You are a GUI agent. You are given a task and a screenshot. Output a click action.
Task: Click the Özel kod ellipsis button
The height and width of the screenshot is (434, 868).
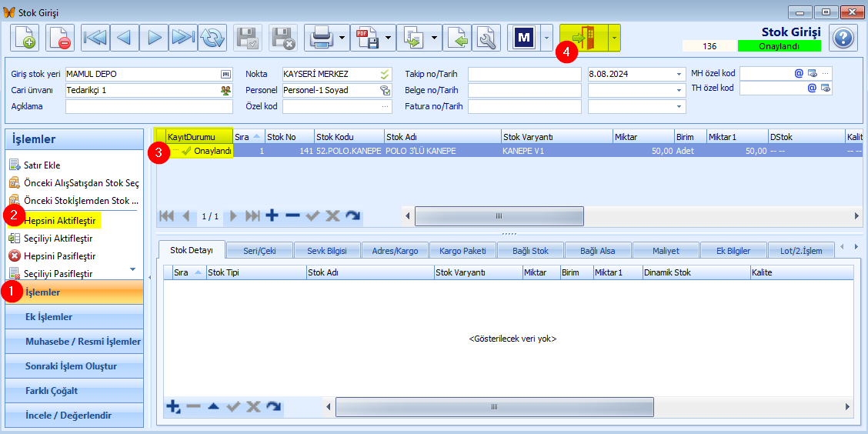click(x=386, y=106)
